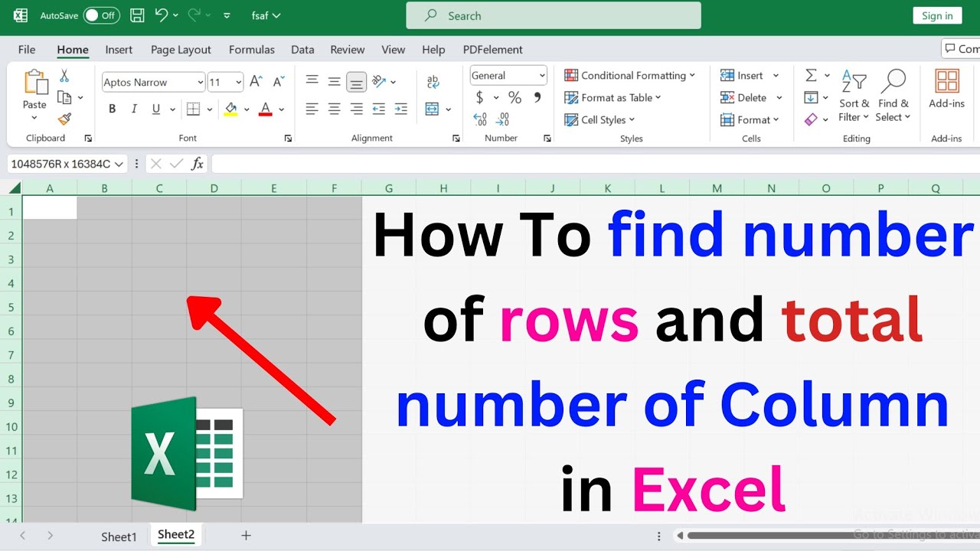Click the Clear eraser icon
This screenshot has height=551, width=980.
[x=811, y=119]
